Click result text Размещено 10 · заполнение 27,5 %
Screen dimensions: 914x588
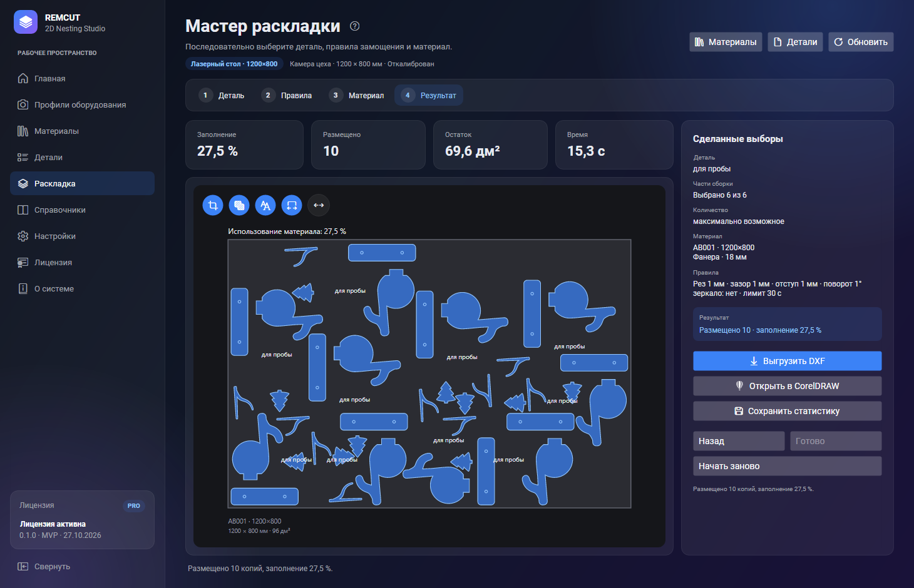point(760,330)
